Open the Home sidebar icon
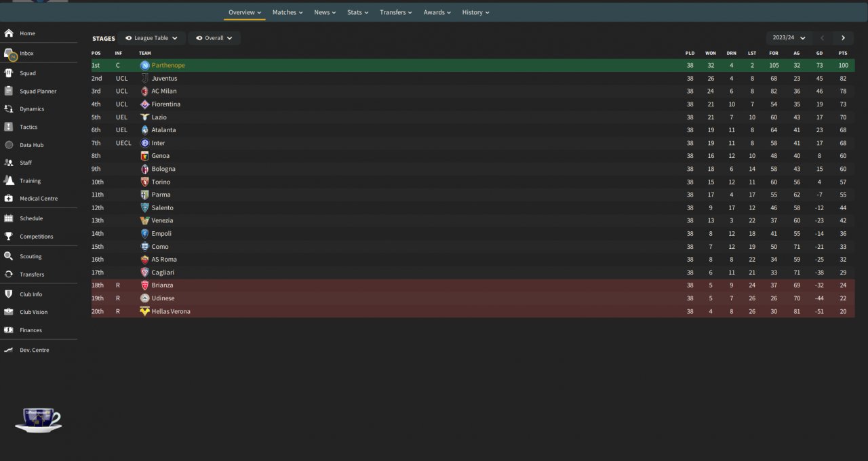This screenshot has height=461, width=868. click(x=9, y=33)
